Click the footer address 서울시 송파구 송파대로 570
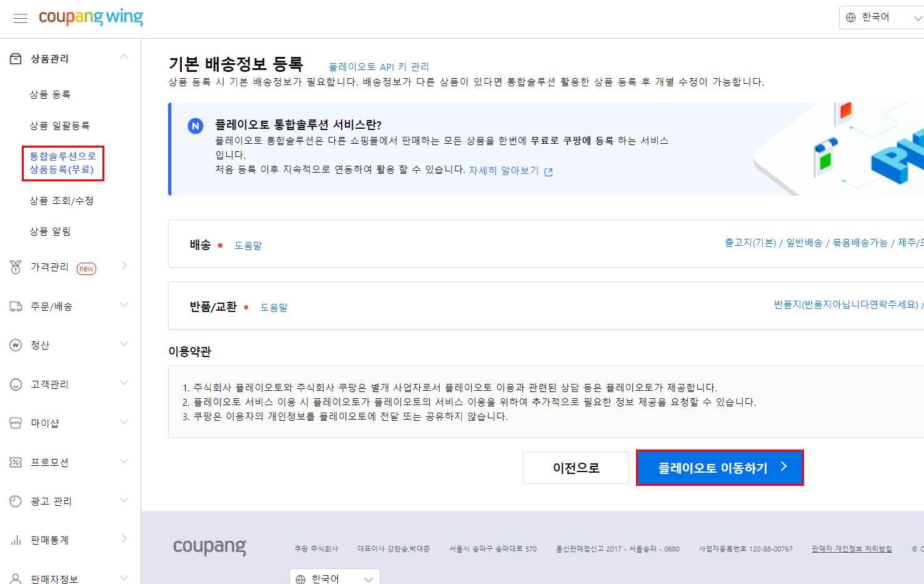This screenshot has width=924, height=584. point(493,549)
